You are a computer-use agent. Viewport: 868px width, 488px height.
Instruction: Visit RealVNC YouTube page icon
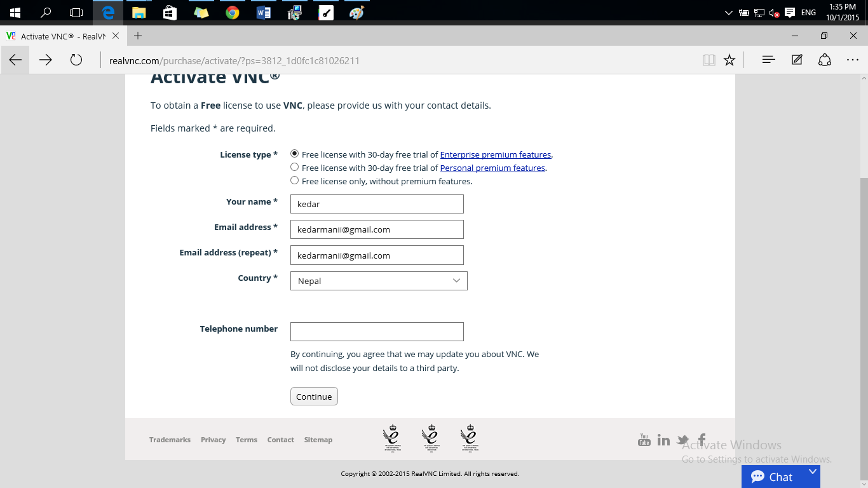[x=644, y=440]
